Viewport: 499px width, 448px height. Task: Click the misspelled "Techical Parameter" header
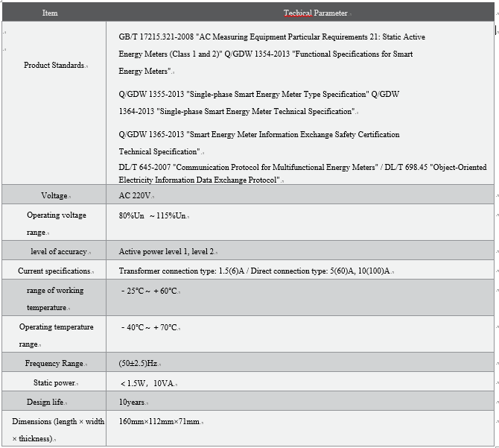(x=315, y=13)
